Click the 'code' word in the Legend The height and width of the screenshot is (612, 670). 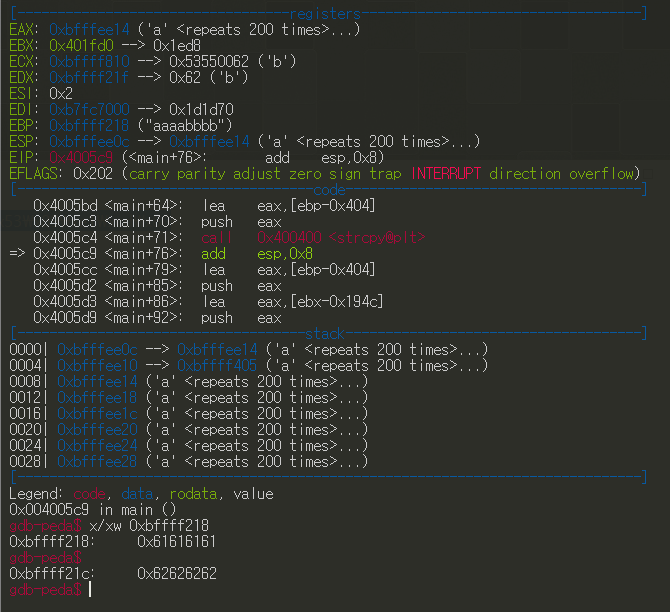[x=89, y=494]
